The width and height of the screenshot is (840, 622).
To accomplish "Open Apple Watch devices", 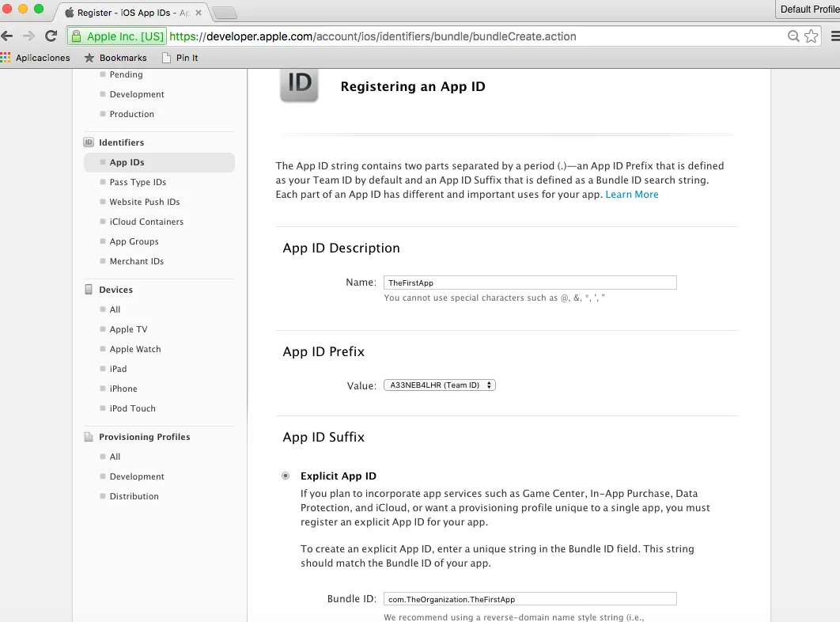I will tap(135, 349).
